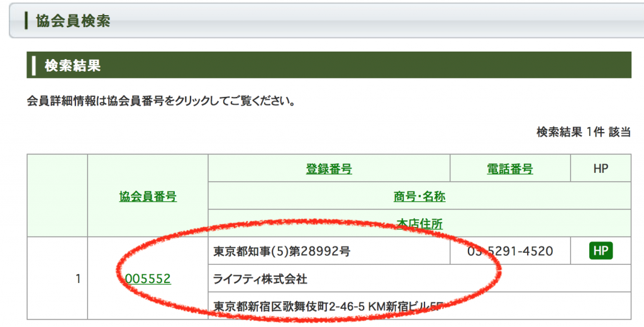This screenshot has width=644, height=327.
Task: Click the 検索結果 1件 該当 count text
Action: [x=583, y=132]
